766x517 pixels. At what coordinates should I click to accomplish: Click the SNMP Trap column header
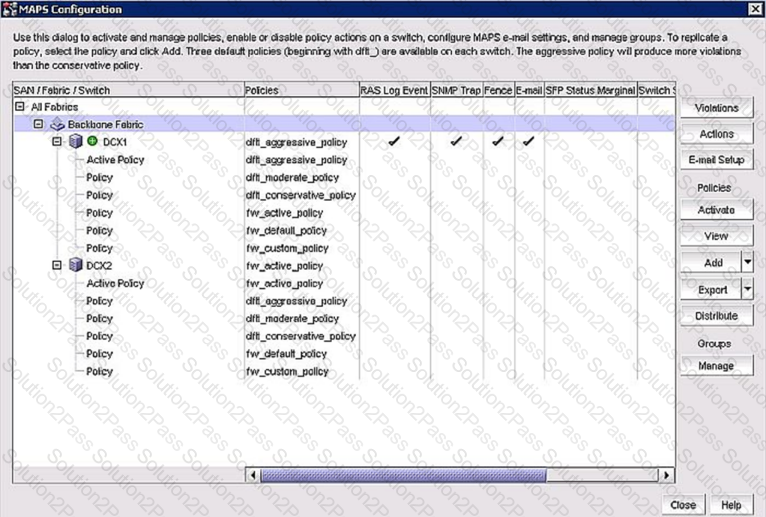pyautogui.click(x=456, y=90)
